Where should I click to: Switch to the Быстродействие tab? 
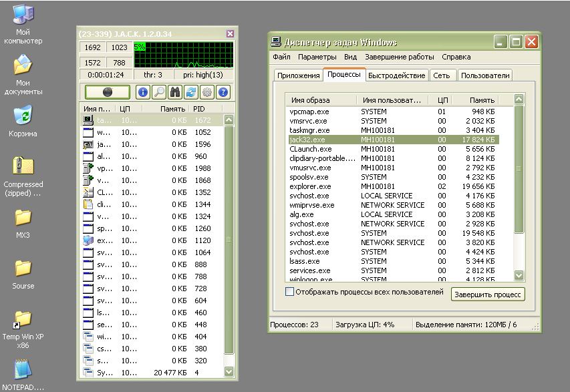pos(396,75)
